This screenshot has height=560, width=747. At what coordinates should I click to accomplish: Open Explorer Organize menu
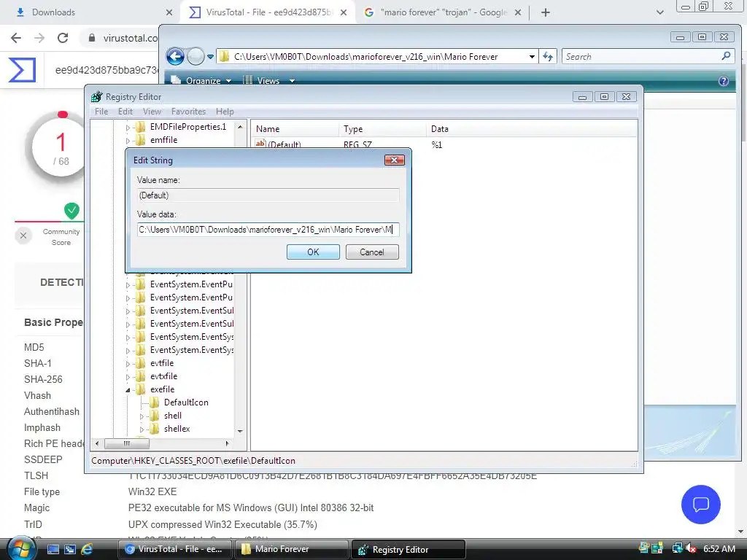click(201, 81)
